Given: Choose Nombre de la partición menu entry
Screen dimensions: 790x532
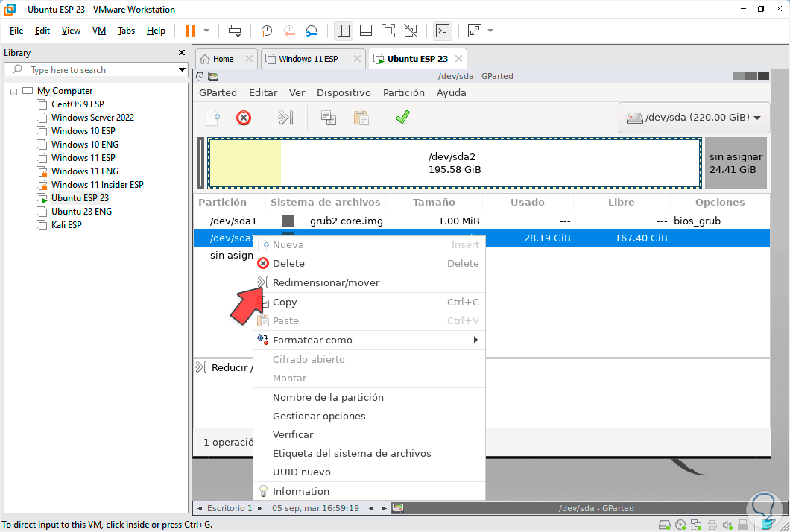Looking at the screenshot, I should (x=369, y=397).
